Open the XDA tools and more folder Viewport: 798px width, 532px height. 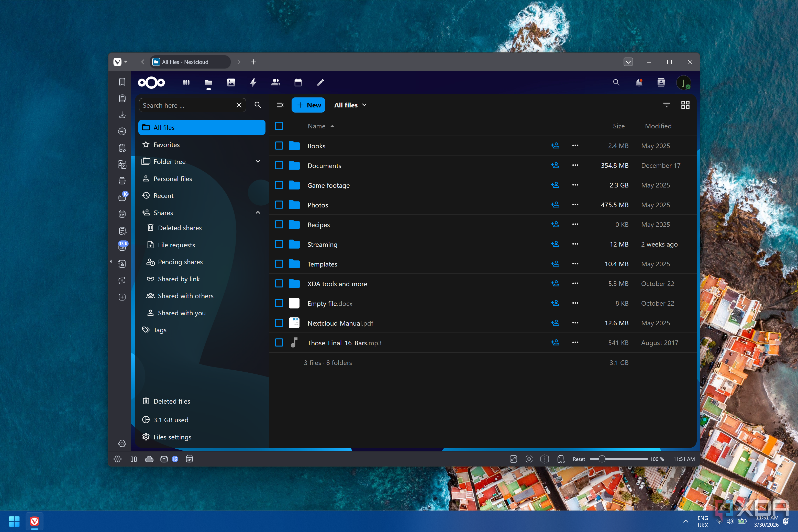click(337, 284)
